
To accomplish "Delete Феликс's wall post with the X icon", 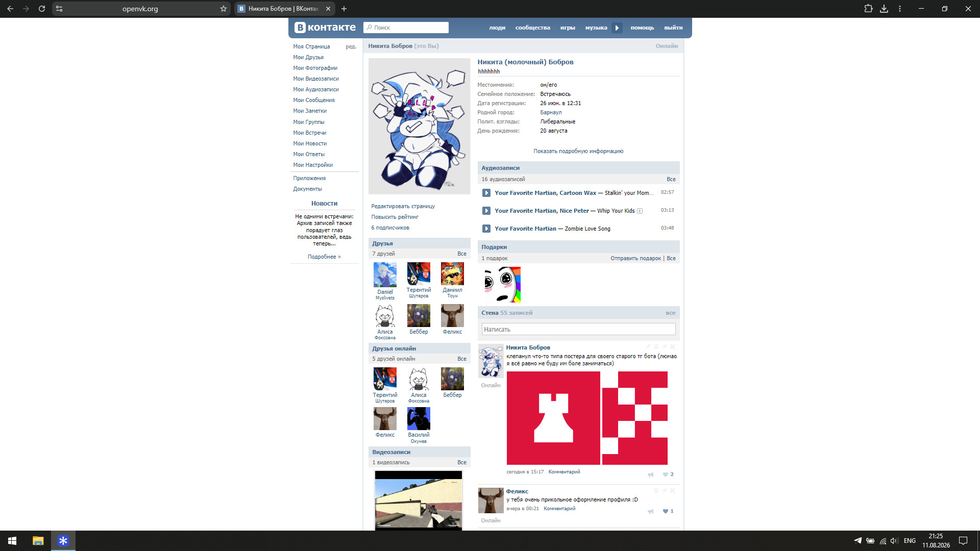I will pos(672,491).
